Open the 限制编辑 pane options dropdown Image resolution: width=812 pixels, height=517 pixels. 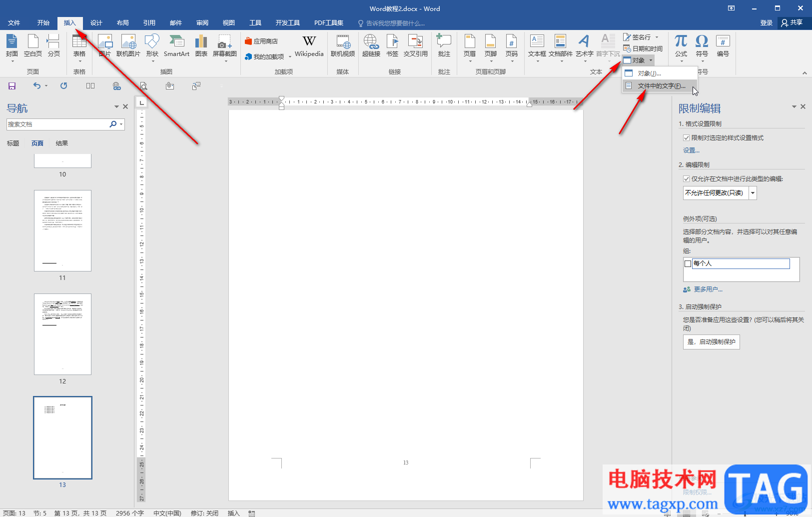coord(794,106)
